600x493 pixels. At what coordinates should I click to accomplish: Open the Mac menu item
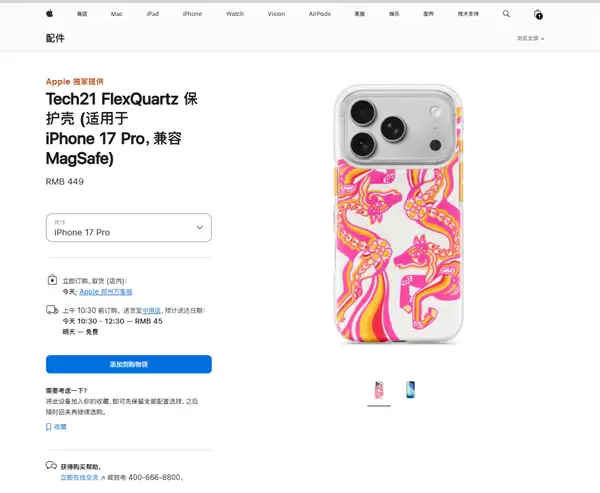tap(117, 14)
